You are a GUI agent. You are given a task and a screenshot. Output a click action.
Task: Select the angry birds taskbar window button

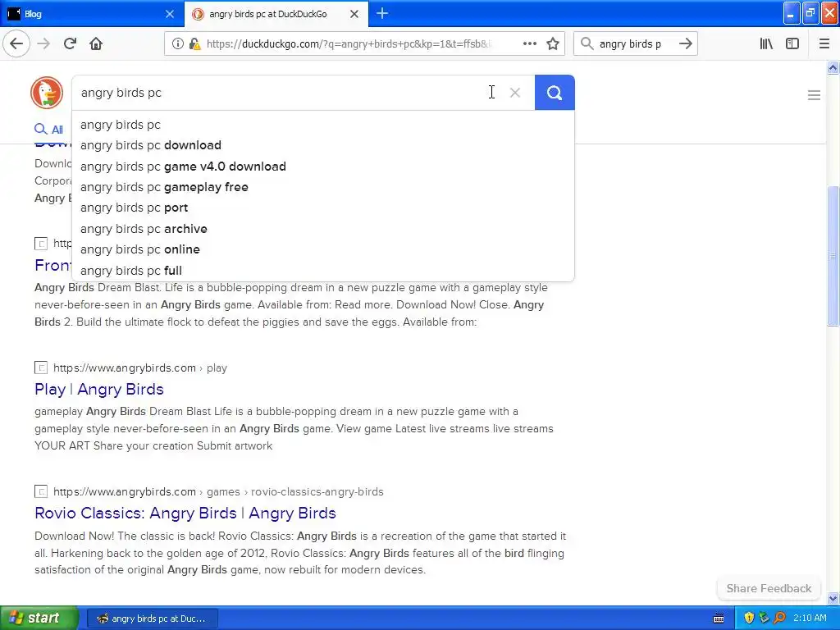tap(153, 619)
